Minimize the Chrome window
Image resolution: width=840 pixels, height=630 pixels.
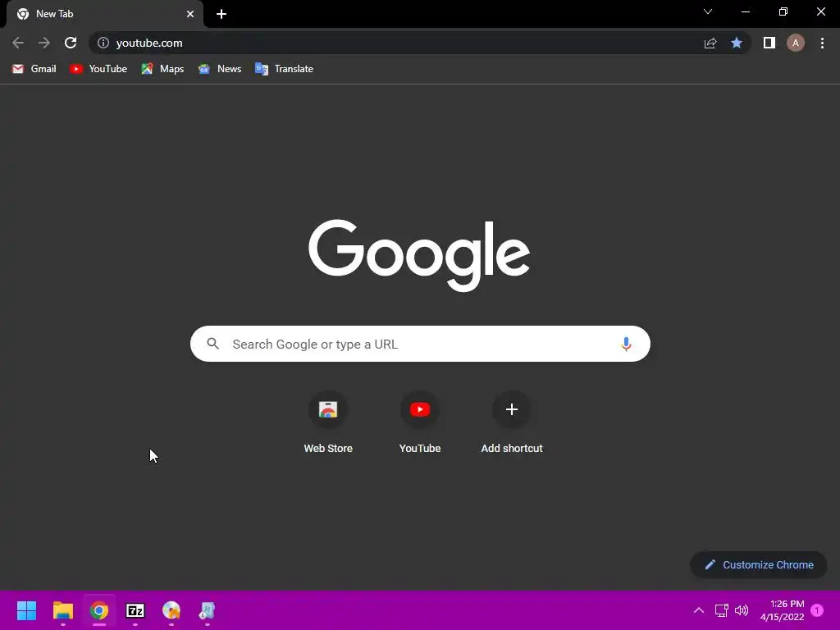click(745, 11)
